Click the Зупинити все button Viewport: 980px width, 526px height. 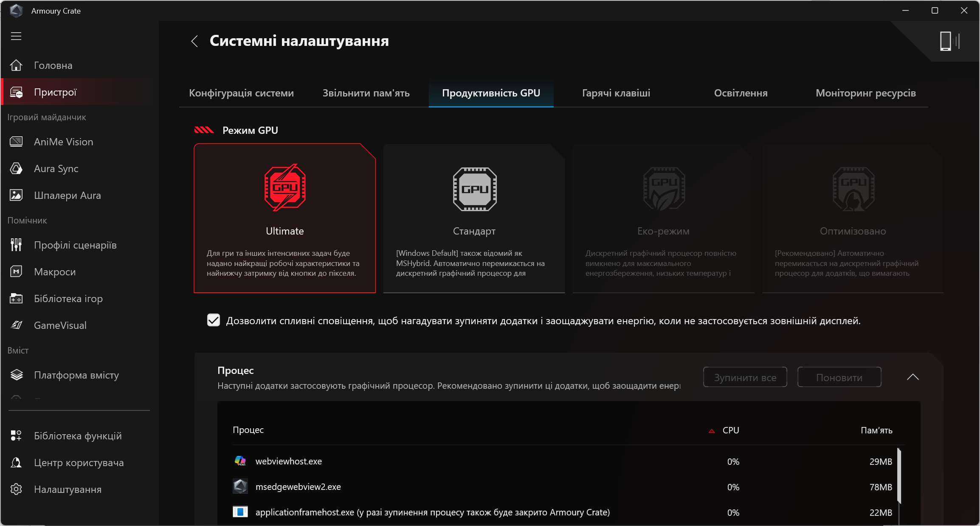coord(745,377)
